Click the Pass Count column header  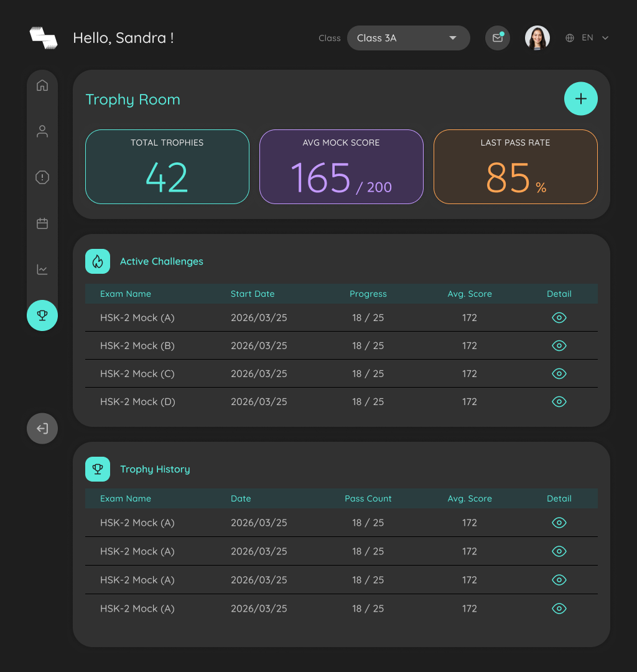(x=368, y=498)
